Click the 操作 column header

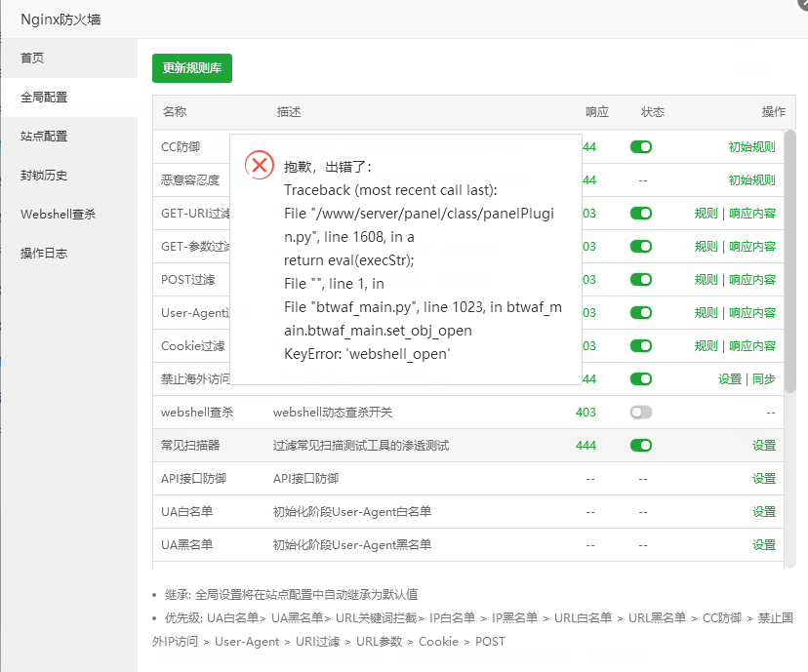pyautogui.click(x=774, y=112)
